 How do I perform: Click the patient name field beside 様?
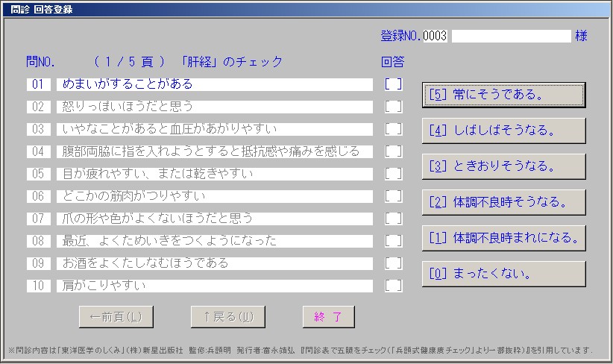pyautogui.click(x=511, y=36)
